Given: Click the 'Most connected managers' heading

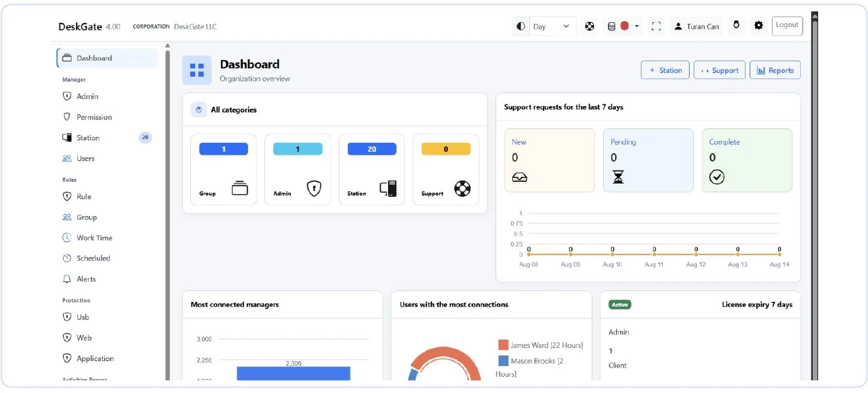Looking at the screenshot, I should click(x=235, y=305).
